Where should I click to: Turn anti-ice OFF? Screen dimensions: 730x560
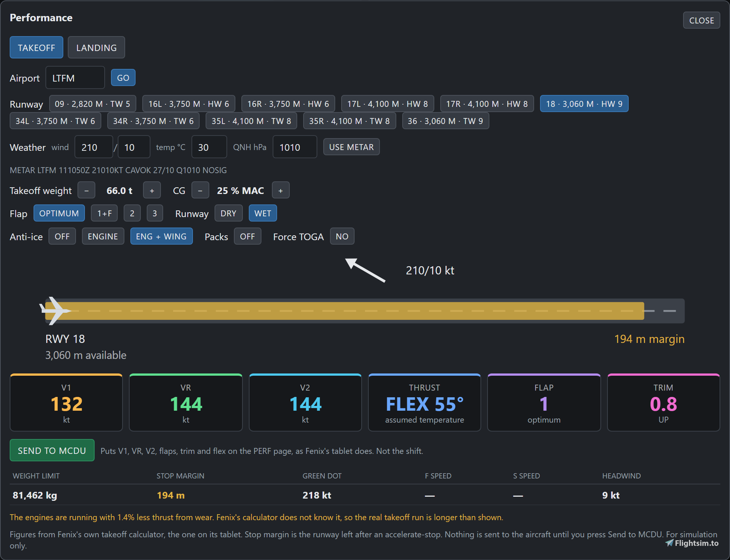click(x=62, y=236)
